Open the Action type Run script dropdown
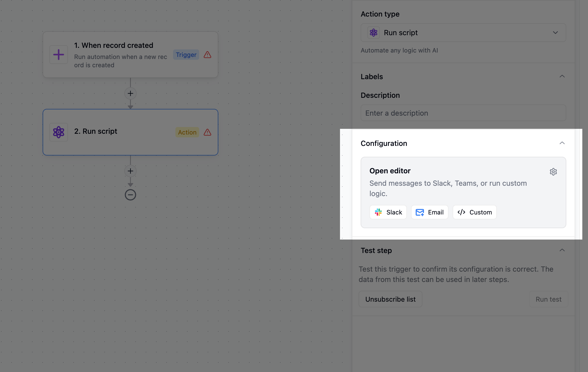Screen dimensions: 588x372 pos(463,33)
